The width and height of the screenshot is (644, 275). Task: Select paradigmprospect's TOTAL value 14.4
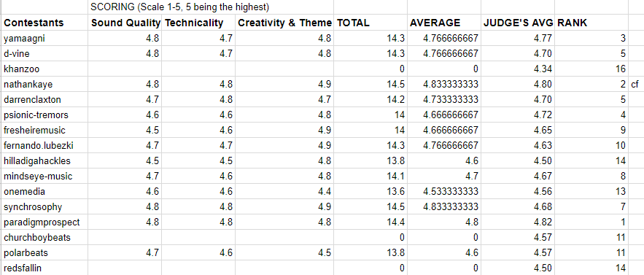[x=371, y=222]
